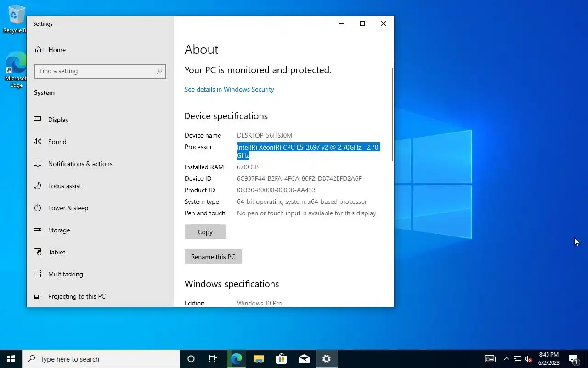This screenshot has height=368, width=588.
Task: Click Product ID value 00330-80000-00000-AA433
Action: coord(276,190)
